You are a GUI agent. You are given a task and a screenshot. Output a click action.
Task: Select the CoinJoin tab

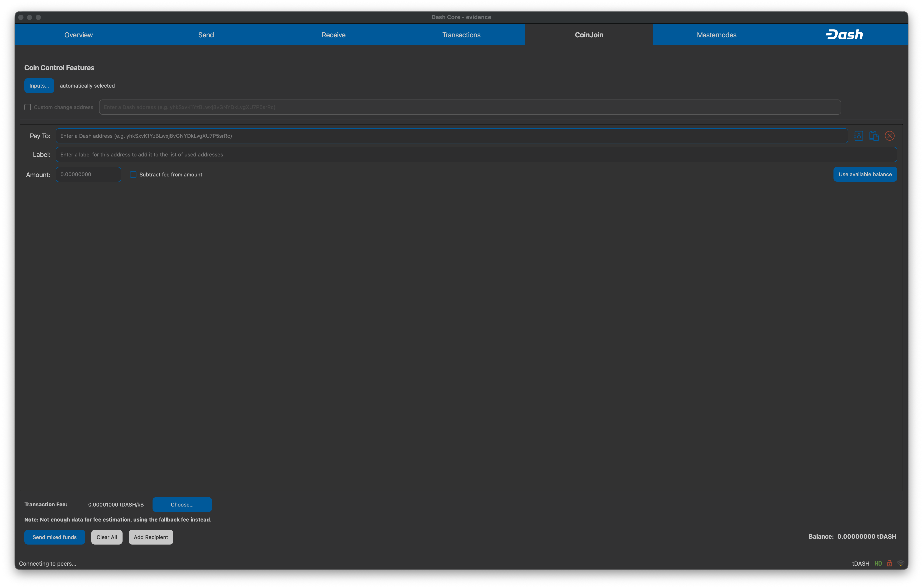589,35
